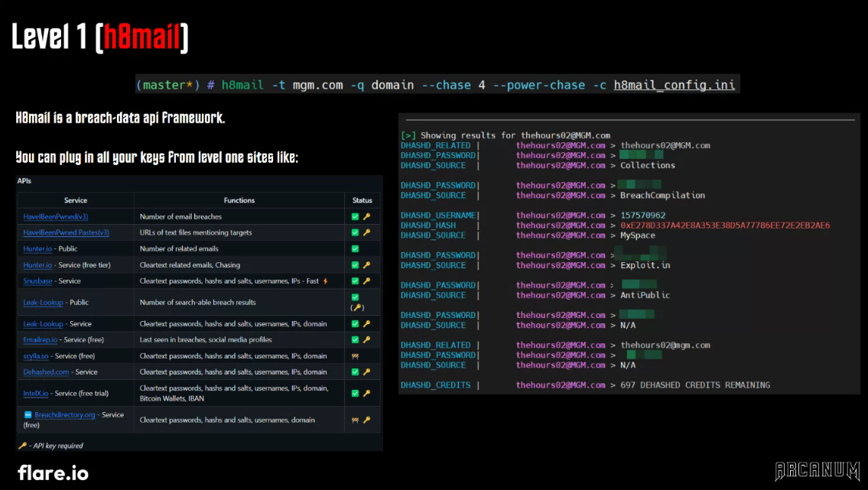Open the scylla.so link
This screenshot has width=868, height=490.
click(x=35, y=356)
